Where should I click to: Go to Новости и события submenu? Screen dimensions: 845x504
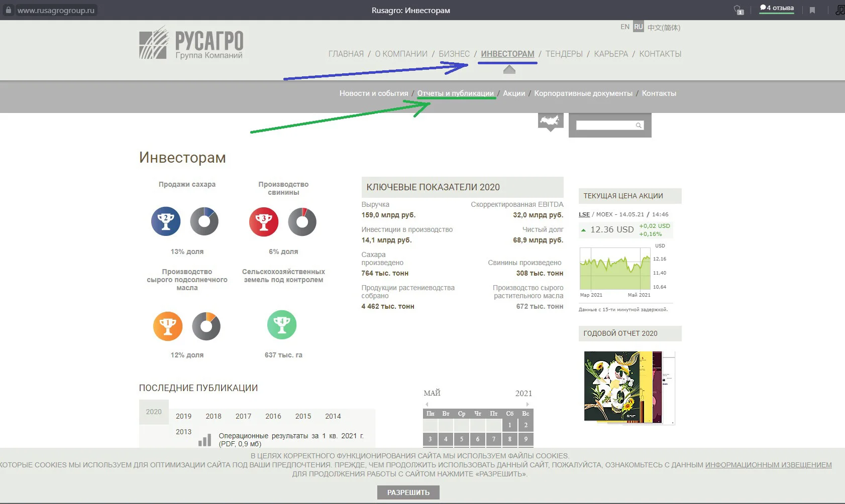pos(374,93)
